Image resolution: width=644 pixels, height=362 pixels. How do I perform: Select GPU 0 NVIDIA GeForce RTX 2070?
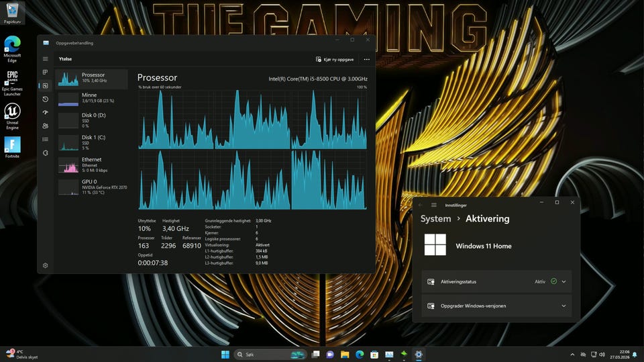point(93,187)
